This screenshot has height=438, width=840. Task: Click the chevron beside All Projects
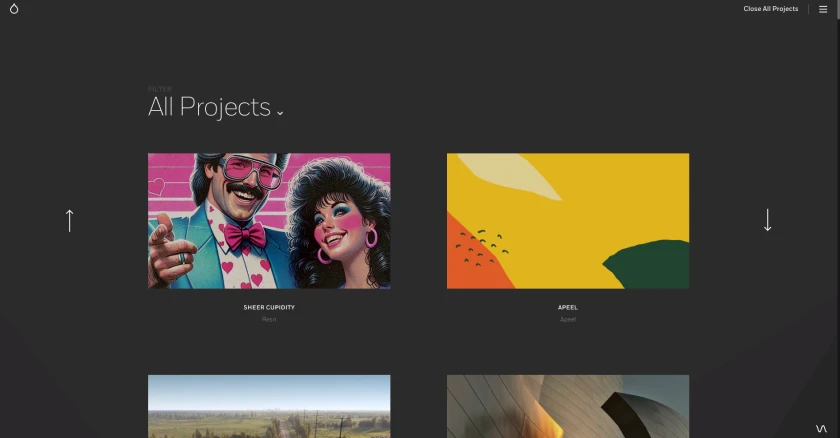[x=280, y=113]
